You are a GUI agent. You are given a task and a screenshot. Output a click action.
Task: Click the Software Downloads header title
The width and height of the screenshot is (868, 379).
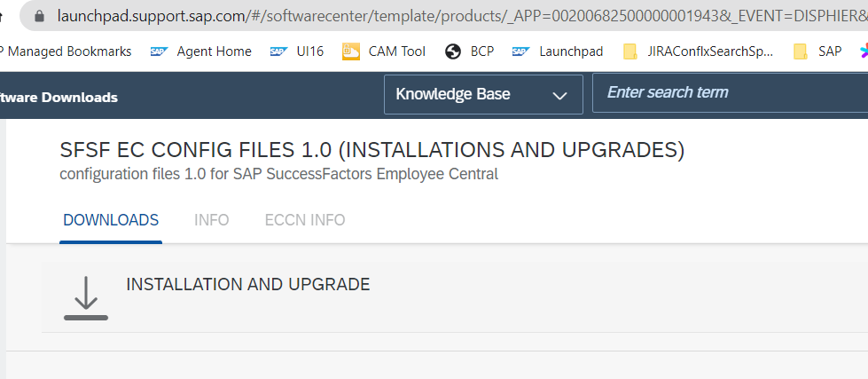(59, 98)
